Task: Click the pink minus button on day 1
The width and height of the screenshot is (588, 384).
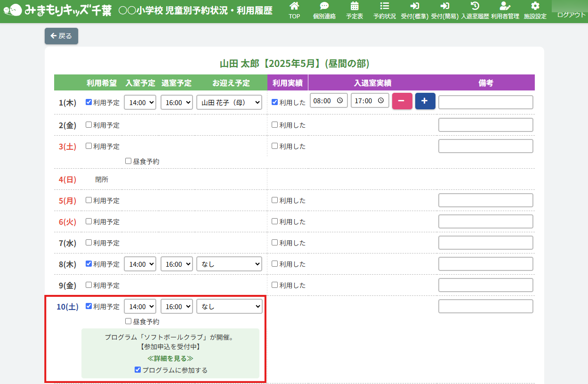Action: tap(402, 101)
